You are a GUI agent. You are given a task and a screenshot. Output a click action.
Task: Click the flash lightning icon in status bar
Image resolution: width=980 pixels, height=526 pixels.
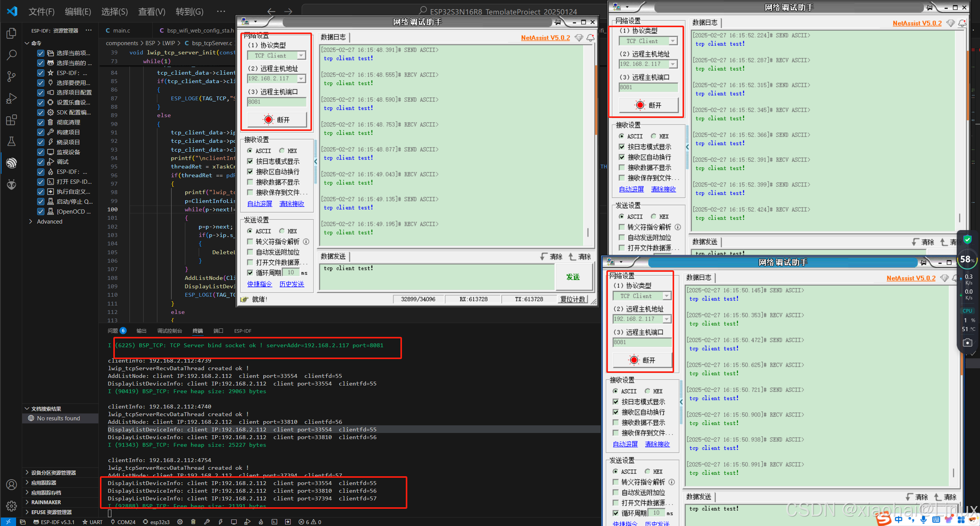pos(221,522)
